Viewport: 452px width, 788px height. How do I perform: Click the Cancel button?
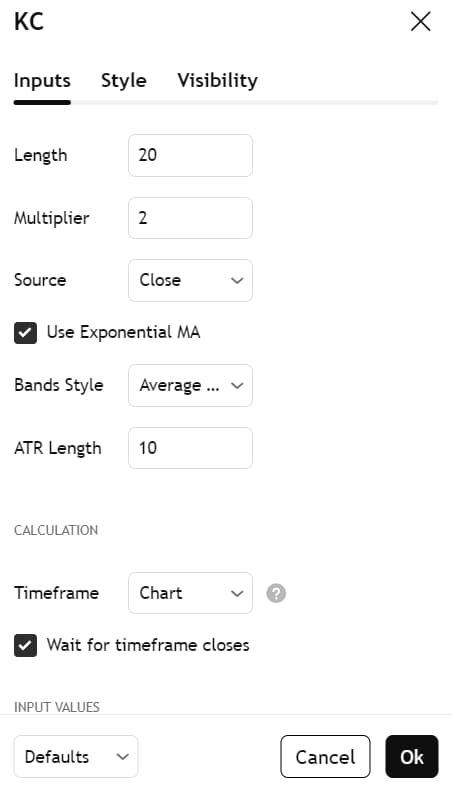325,757
